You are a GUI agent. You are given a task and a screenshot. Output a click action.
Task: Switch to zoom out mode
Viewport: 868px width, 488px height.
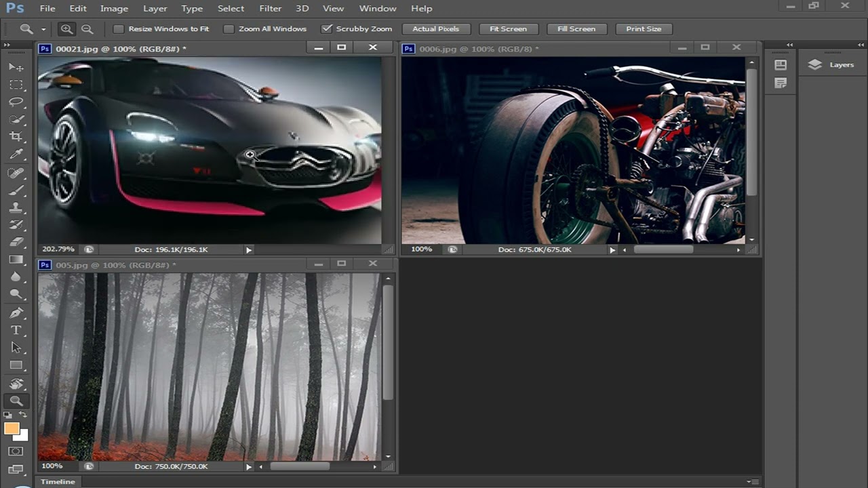tap(87, 29)
